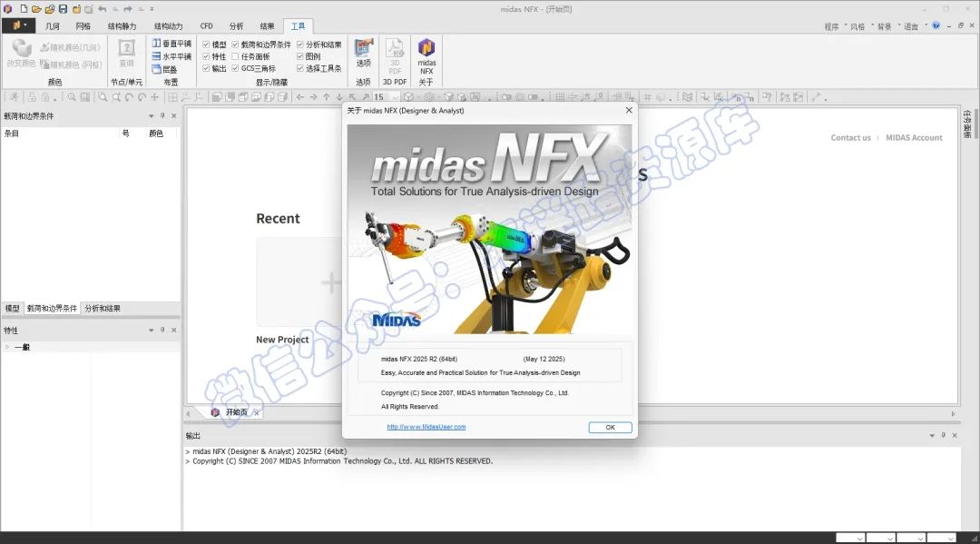Redo the last action

point(128,9)
